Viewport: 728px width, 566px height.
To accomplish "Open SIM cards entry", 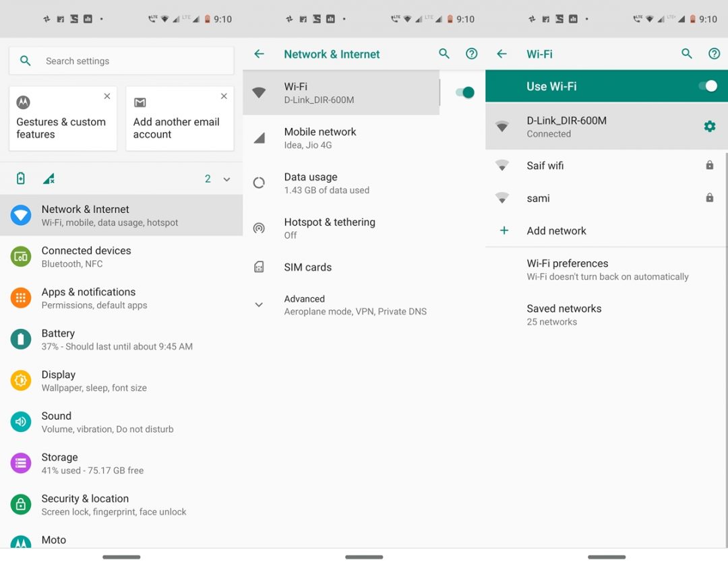I will pyautogui.click(x=364, y=267).
